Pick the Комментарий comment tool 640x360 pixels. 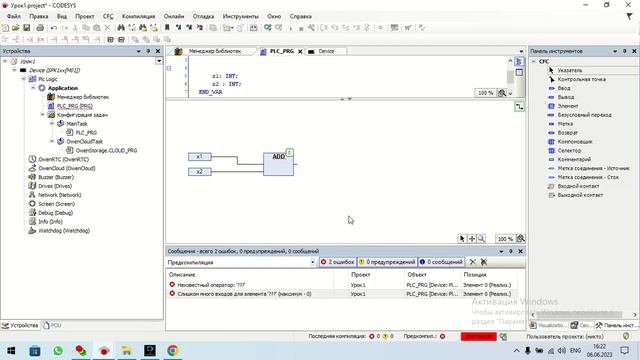(574, 160)
